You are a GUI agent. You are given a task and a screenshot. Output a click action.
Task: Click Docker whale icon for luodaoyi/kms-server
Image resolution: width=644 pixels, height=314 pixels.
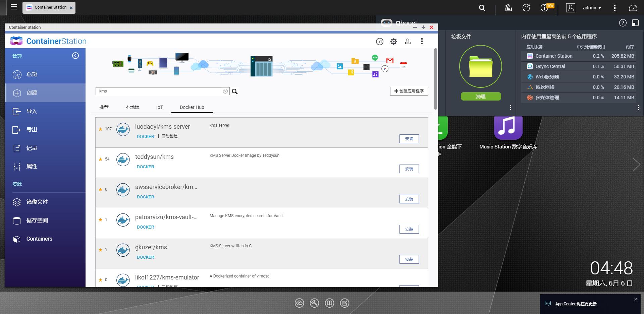pos(123,129)
